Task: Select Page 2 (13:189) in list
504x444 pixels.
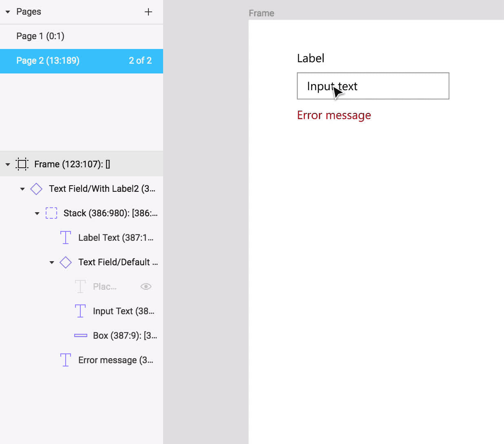Action: click(x=48, y=61)
